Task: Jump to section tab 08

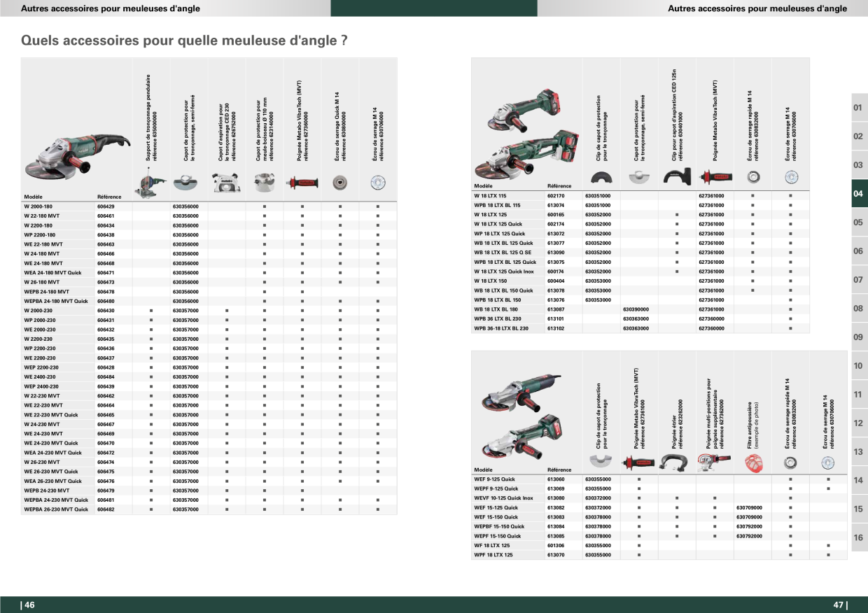Action: (858, 309)
